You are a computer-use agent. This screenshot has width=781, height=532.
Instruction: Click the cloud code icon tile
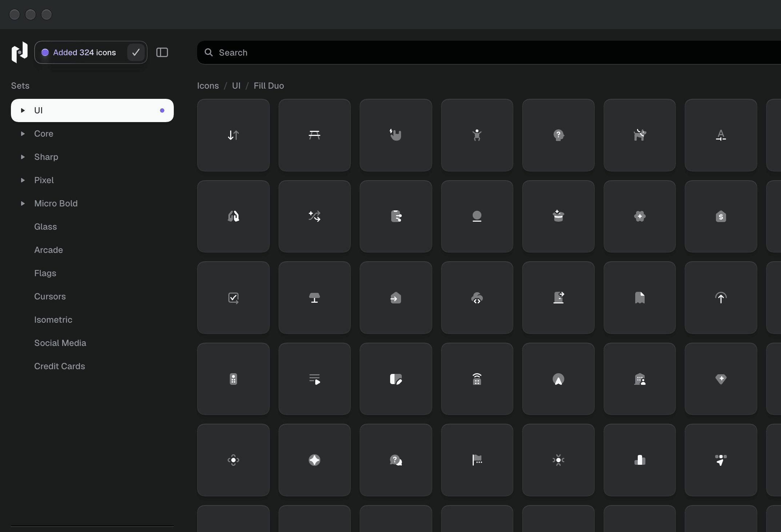point(477,298)
